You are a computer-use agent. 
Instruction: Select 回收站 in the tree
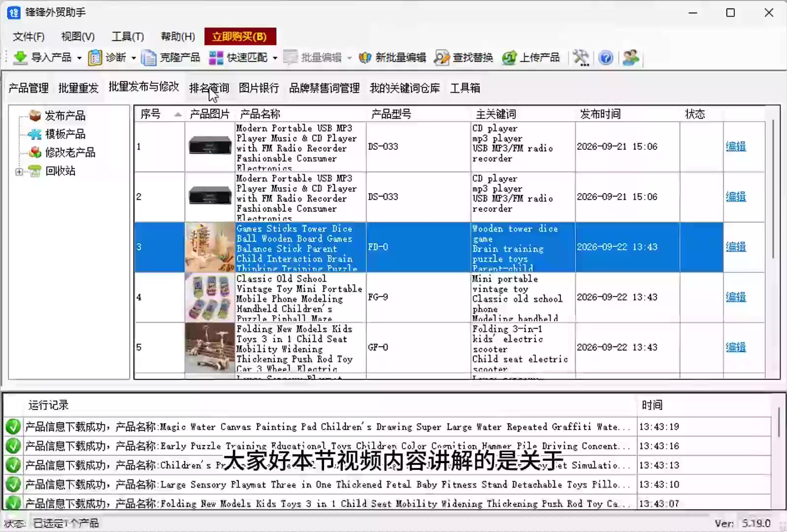[x=60, y=171]
